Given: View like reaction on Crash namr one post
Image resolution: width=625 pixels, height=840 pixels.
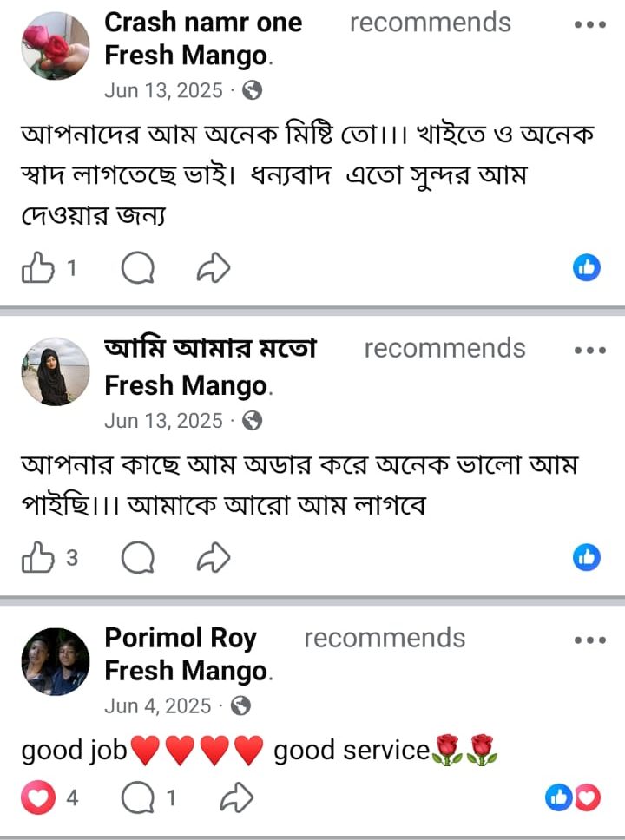Looking at the screenshot, I should click(587, 267).
